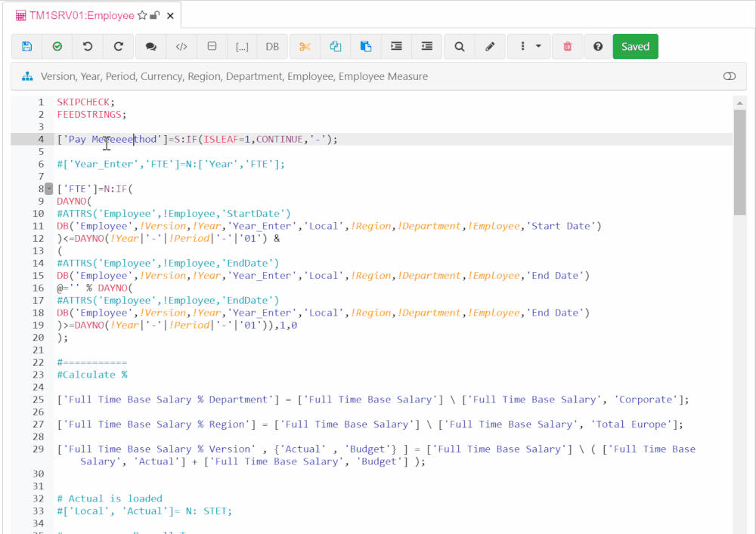Redo the last change
The image size is (756, 534).
click(118, 46)
